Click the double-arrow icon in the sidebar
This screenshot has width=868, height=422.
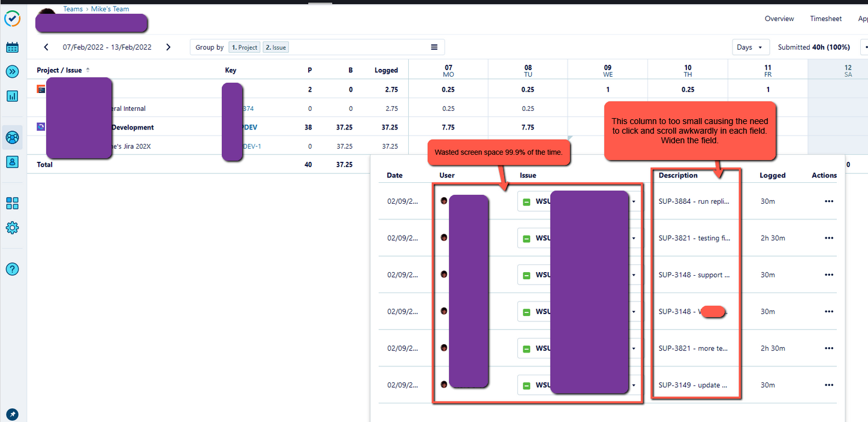click(12, 72)
